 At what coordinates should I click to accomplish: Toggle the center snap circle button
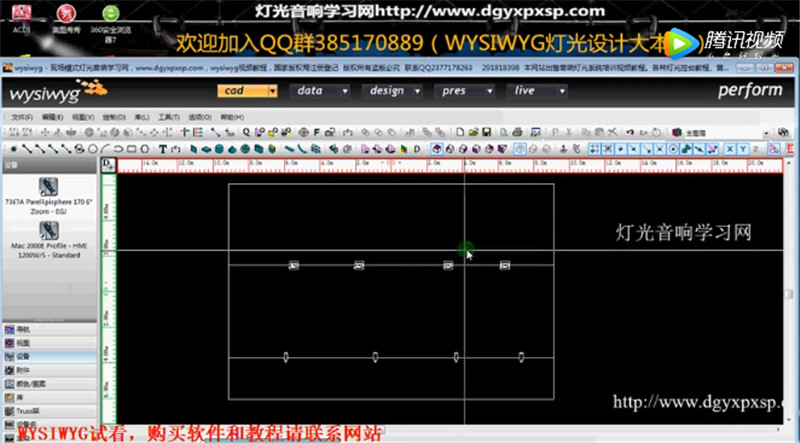click(x=673, y=149)
